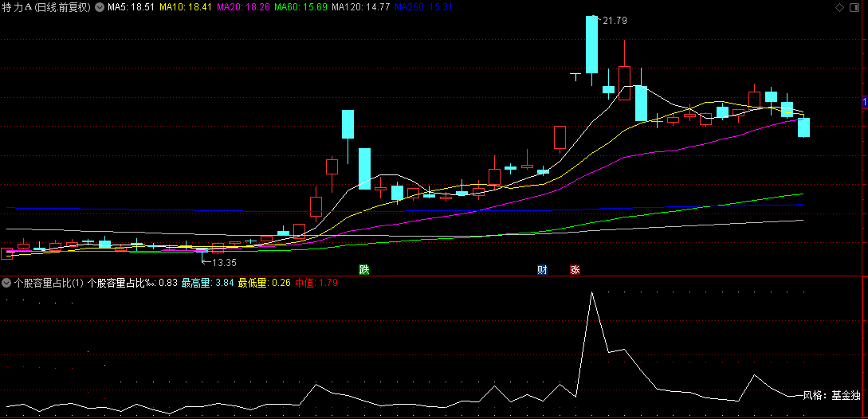The image size is (868, 419).
Task: Expand the 个股容量占比 indicator dropdown arrow
Action: click(x=6, y=283)
